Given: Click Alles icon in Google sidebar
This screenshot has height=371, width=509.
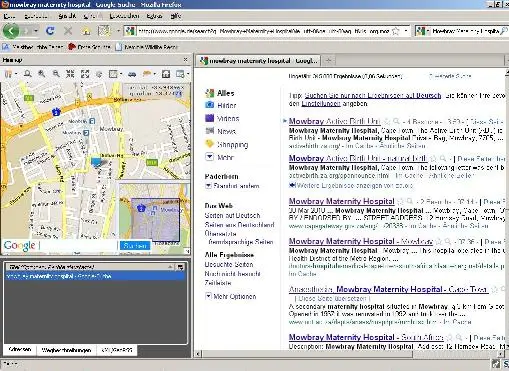Looking at the screenshot, I should pos(210,93).
